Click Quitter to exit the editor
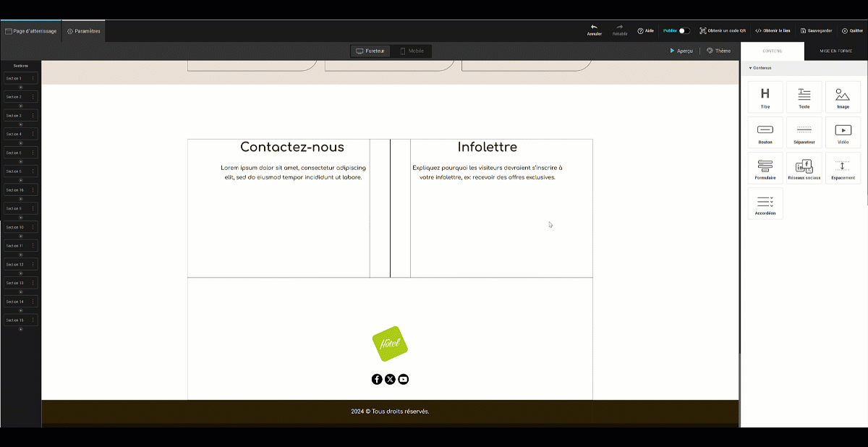 [x=852, y=30]
